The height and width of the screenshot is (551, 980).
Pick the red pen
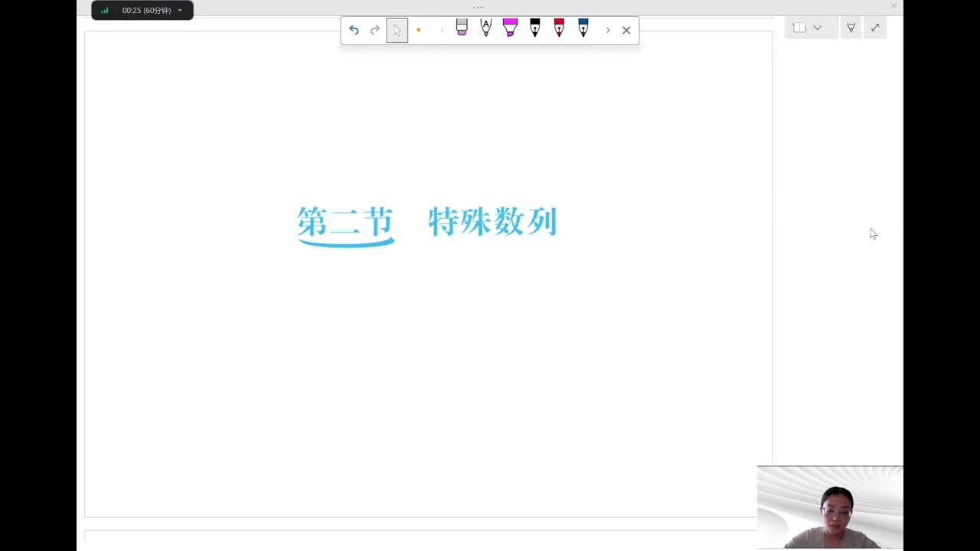click(x=559, y=28)
